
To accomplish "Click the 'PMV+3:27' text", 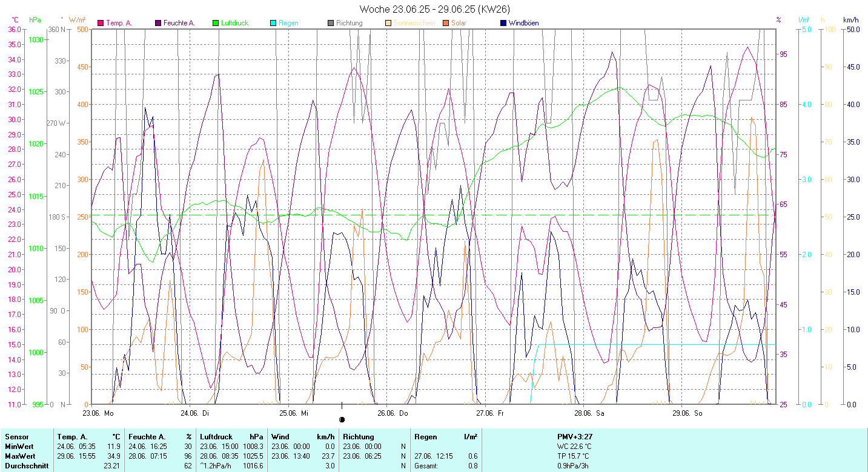I will coord(575,437).
